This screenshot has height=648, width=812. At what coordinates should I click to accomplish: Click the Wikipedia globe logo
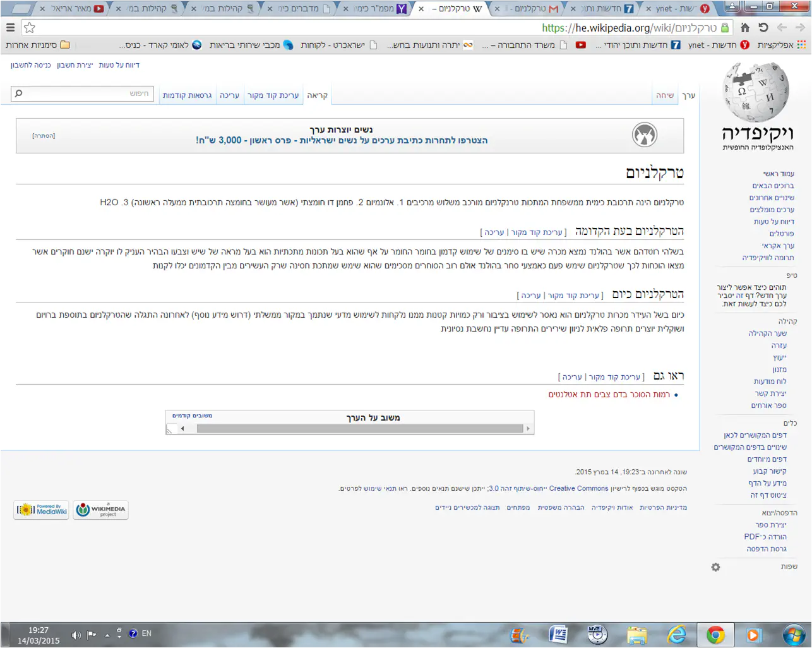(x=756, y=93)
